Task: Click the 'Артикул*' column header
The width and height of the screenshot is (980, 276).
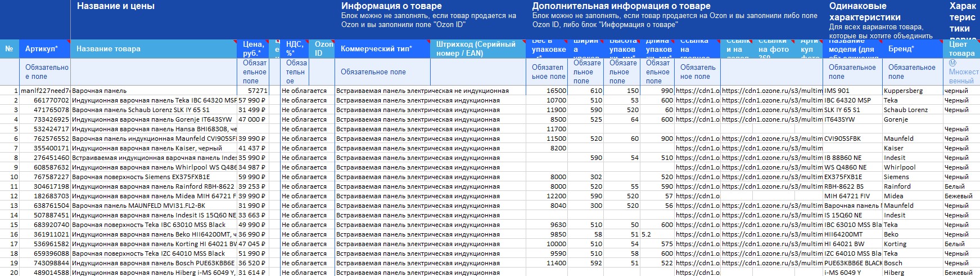Action: tap(45, 49)
